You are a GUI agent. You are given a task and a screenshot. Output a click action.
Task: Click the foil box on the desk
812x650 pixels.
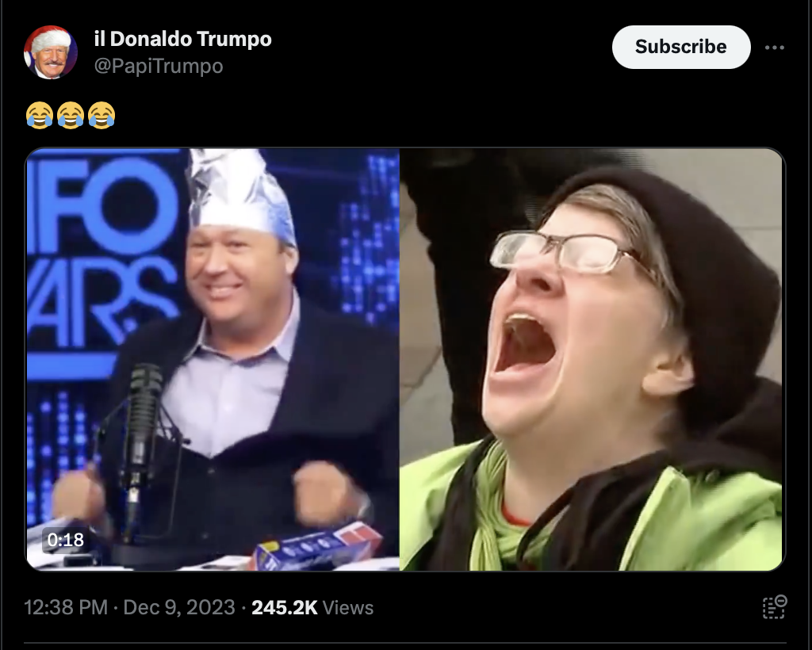point(317,547)
